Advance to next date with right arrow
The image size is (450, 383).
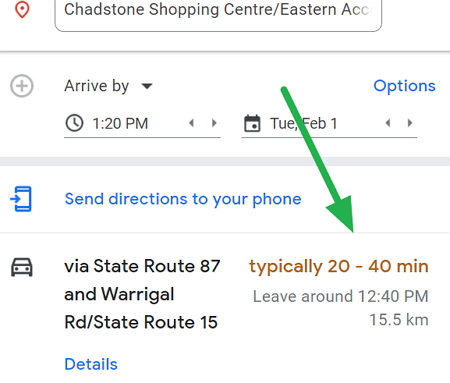[410, 123]
